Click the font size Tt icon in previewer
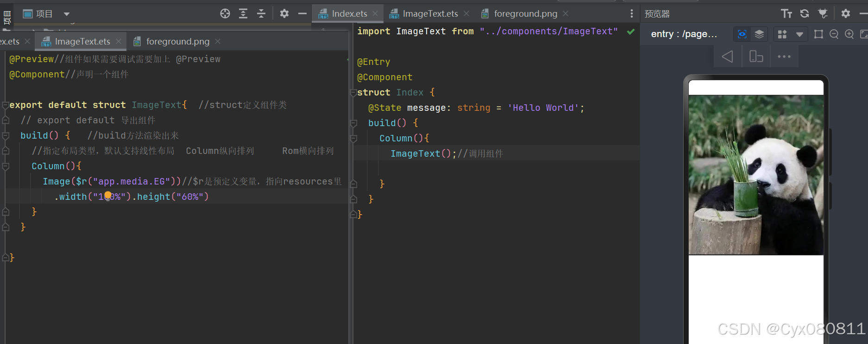The width and height of the screenshot is (868, 344). [786, 14]
